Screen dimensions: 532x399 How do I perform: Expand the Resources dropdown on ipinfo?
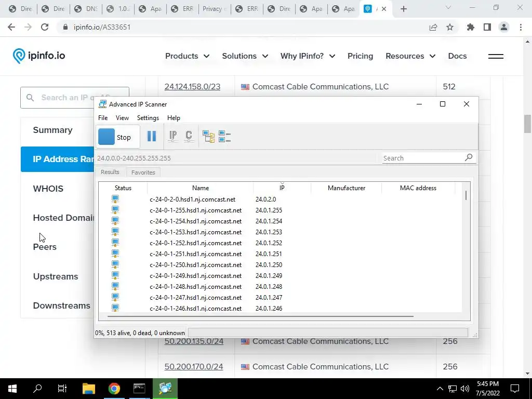(x=410, y=56)
